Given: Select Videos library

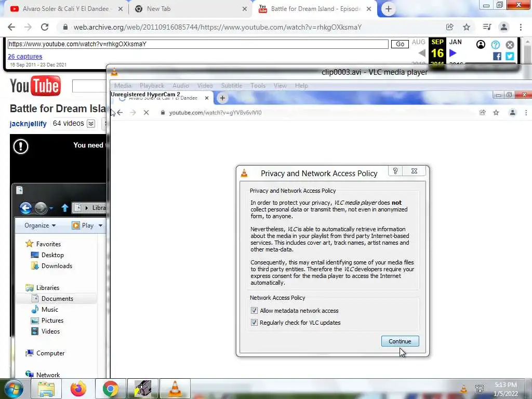Looking at the screenshot, I should pyautogui.click(x=50, y=331).
